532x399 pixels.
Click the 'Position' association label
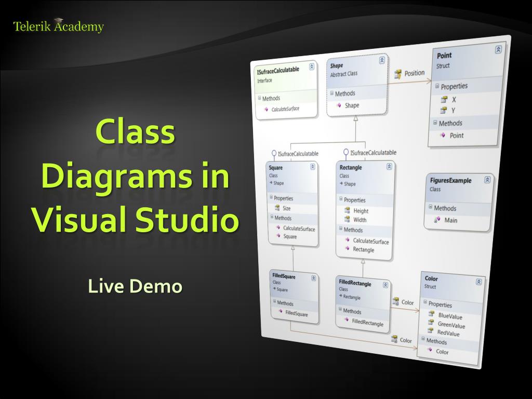click(x=414, y=73)
